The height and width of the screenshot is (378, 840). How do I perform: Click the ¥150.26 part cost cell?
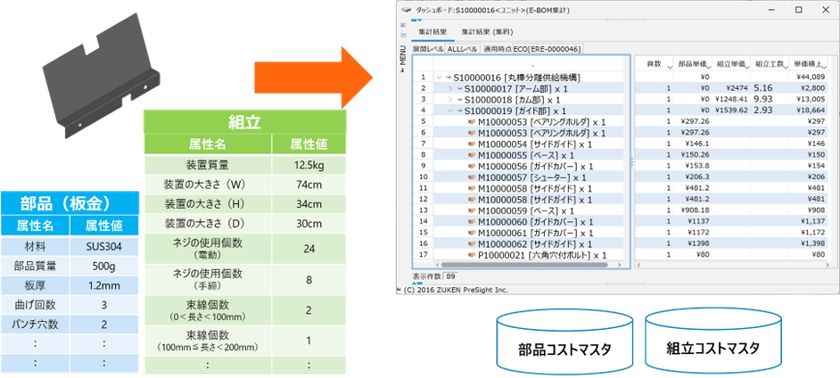(693, 155)
